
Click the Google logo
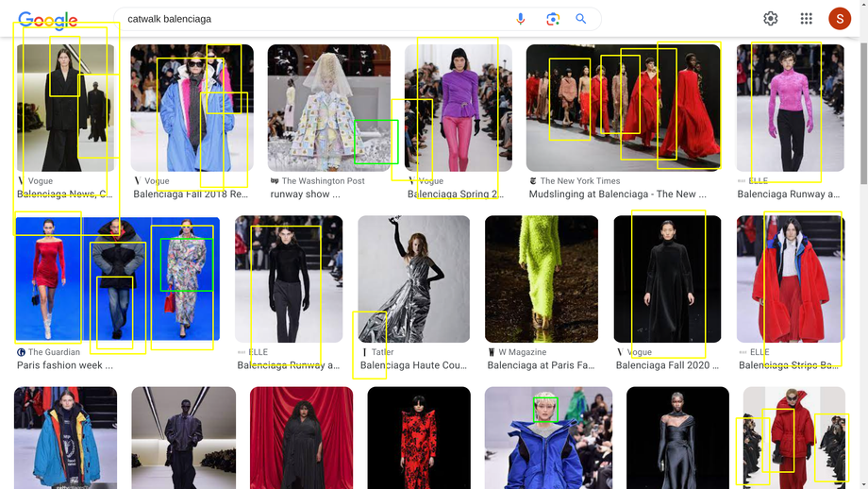click(47, 20)
